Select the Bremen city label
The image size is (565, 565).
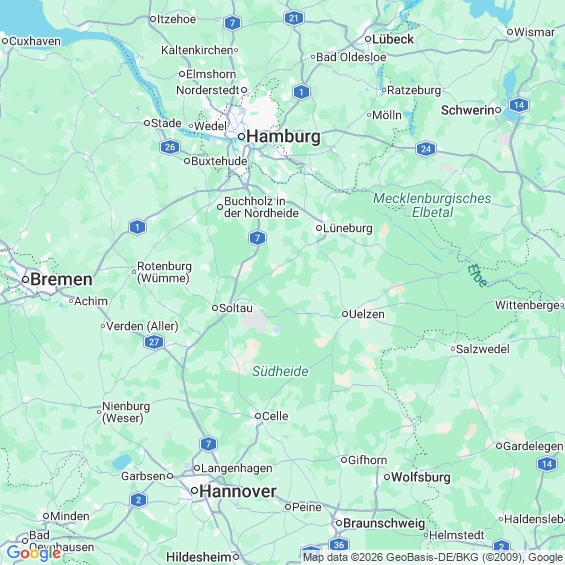[x=61, y=280]
